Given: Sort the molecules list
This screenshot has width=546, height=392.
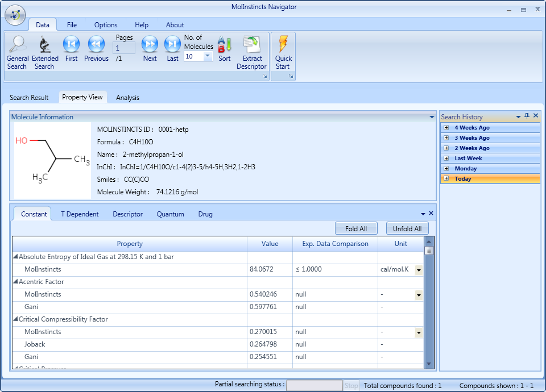Looking at the screenshot, I should (x=225, y=49).
